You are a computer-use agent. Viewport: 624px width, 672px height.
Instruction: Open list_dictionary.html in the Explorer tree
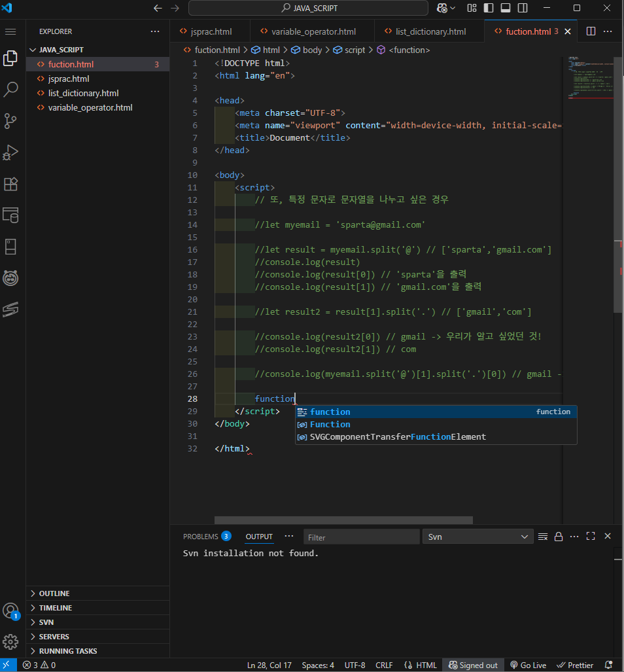98,93
